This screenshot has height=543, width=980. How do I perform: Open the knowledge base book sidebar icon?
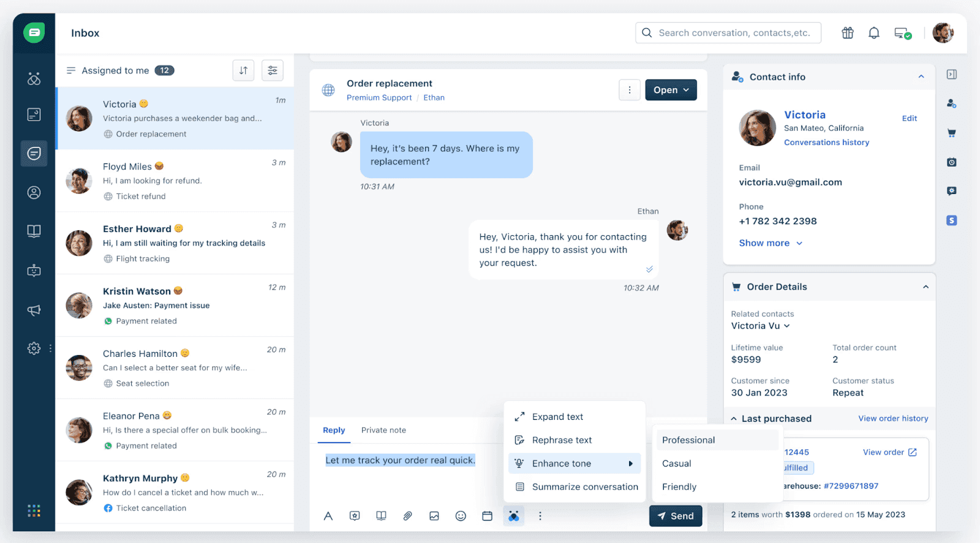point(34,231)
